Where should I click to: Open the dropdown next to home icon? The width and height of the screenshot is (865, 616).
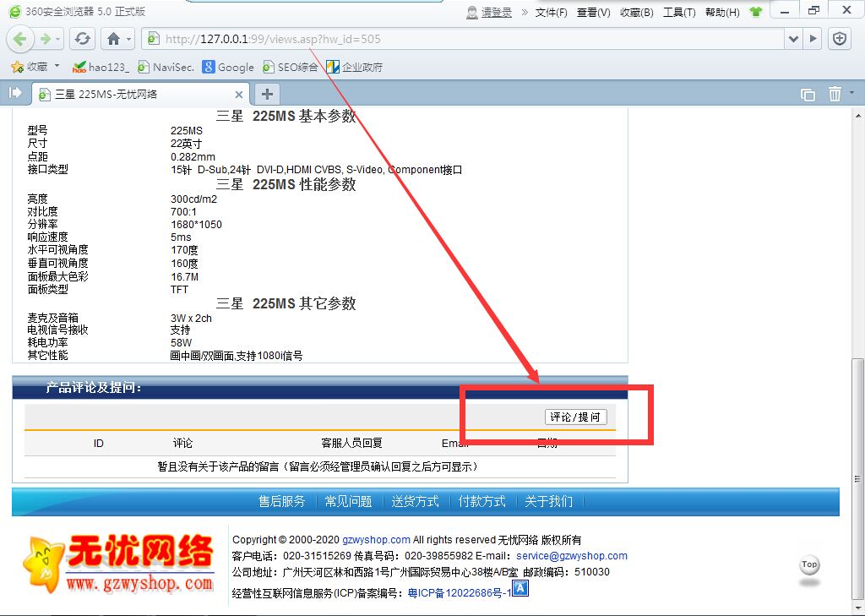(x=129, y=39)
